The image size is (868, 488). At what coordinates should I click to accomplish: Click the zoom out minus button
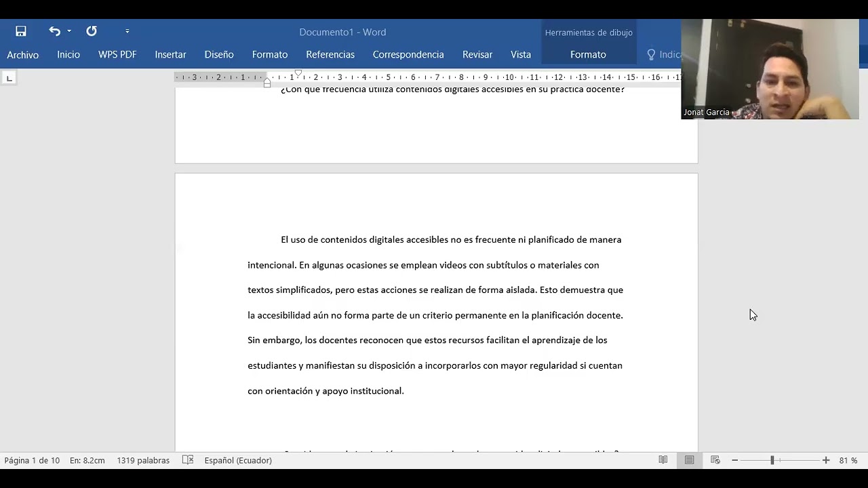coord(734,460)
